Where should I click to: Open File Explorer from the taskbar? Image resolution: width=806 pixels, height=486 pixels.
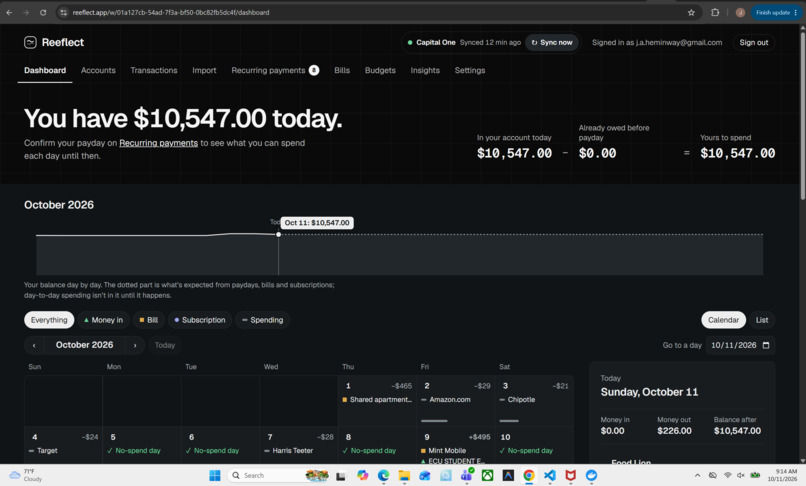point(404,475)
